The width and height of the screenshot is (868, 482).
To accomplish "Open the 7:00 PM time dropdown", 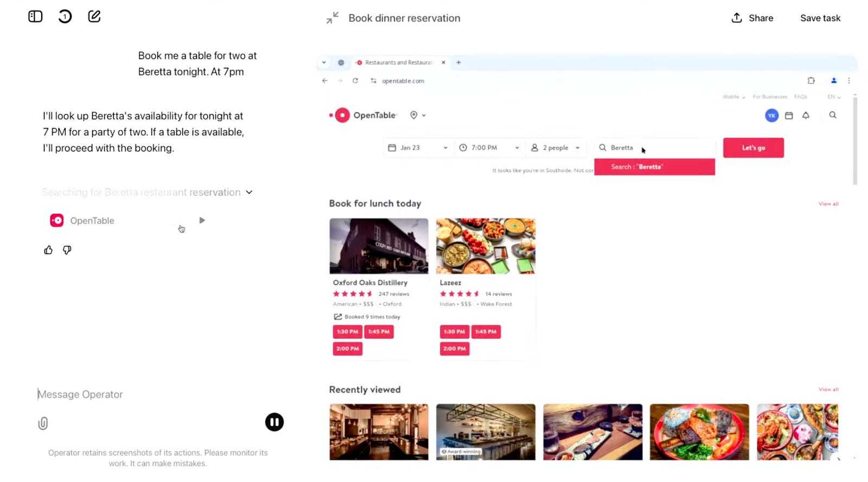I will tap(488, 147).
